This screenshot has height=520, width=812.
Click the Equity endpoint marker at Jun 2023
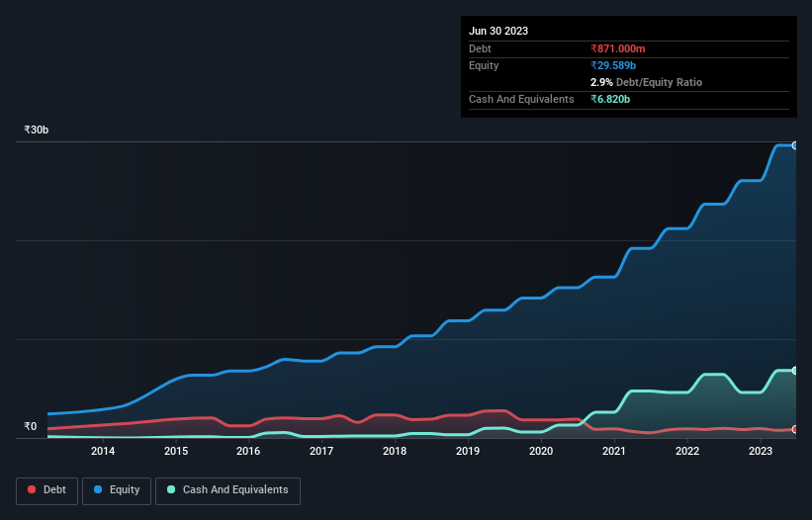point(795,146)
